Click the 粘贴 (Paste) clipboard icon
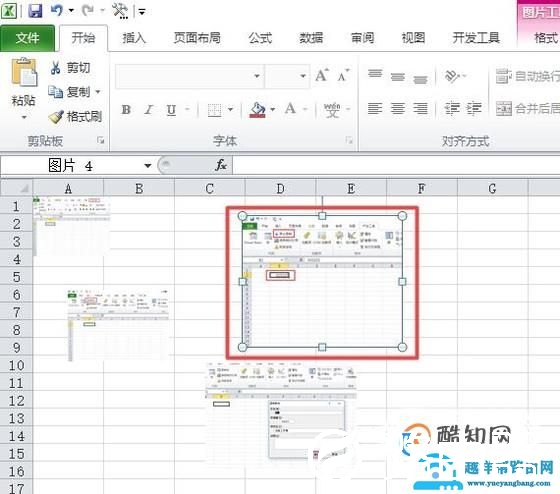This screenshot has height=494, width=560. (24, 73)
